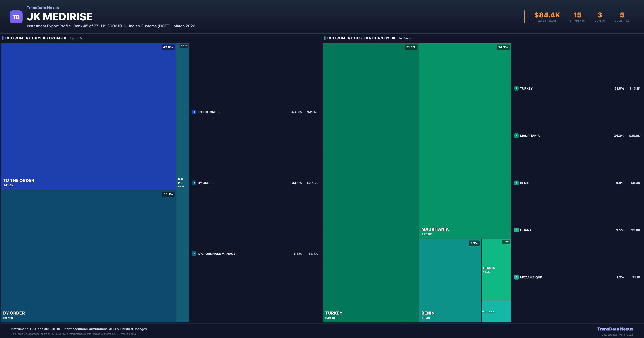Click the TD logo icon
Screen dimensions: 644x338
pos(16,16)
